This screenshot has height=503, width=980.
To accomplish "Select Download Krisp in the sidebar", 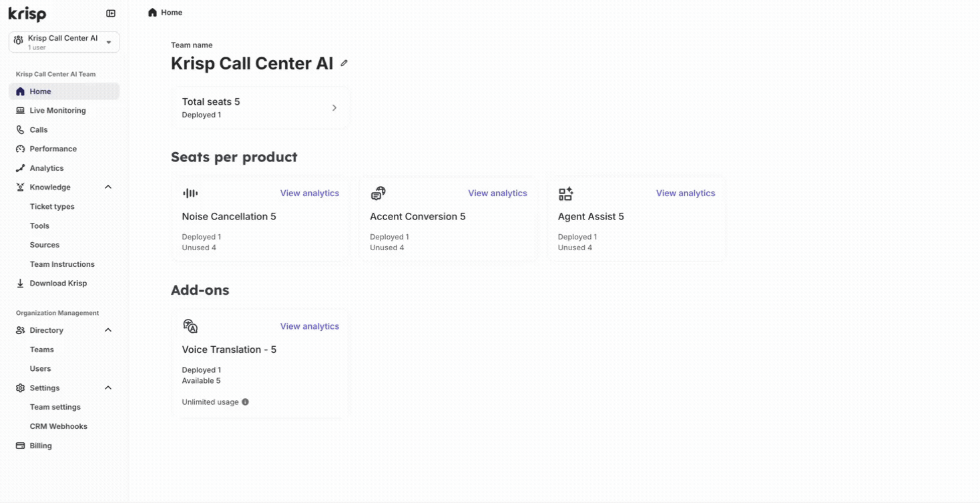I will click(x=58, y=284).
